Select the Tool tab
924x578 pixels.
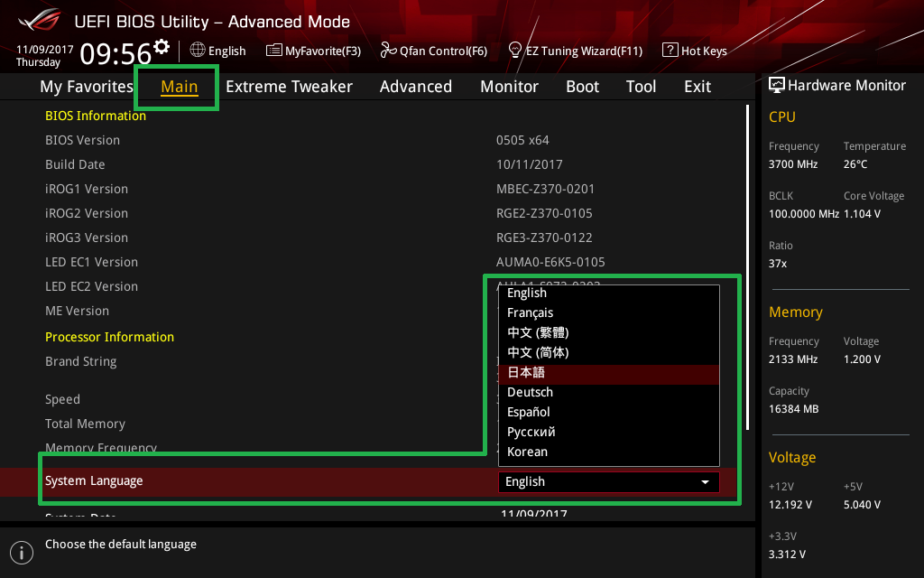pyautogui.click(x=641, y=87)
